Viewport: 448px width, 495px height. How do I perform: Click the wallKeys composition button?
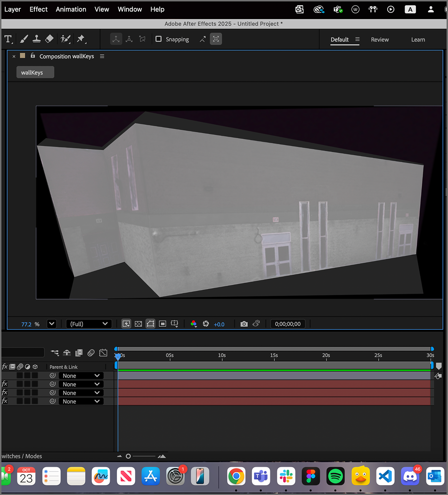[x=35, y=72]
